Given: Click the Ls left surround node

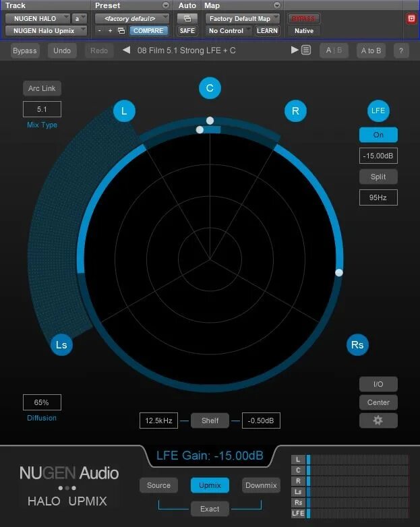Looking at the screenshot, I should tap(61, 345).
